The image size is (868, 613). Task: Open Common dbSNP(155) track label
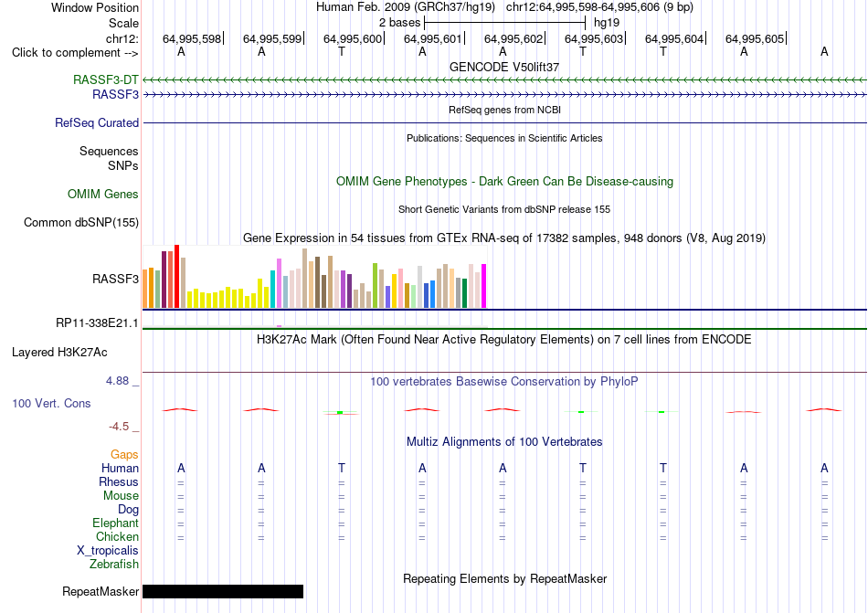point(81,222)
